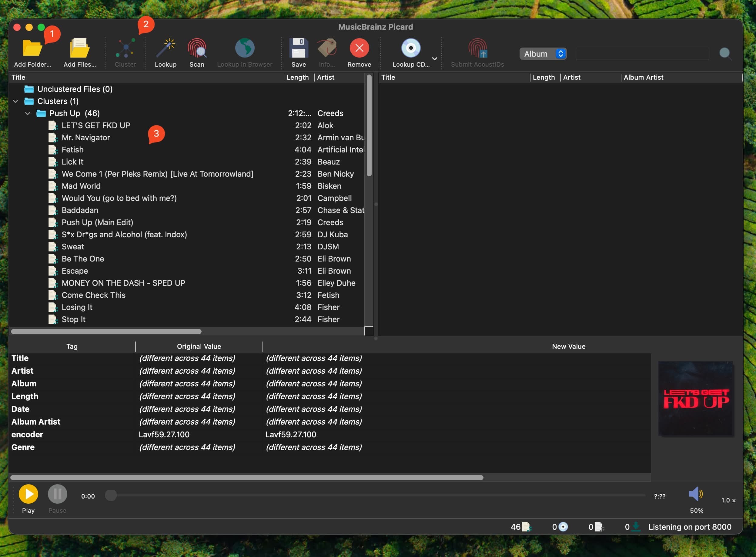Click the Lookup CD disc icon

(410, 48)
